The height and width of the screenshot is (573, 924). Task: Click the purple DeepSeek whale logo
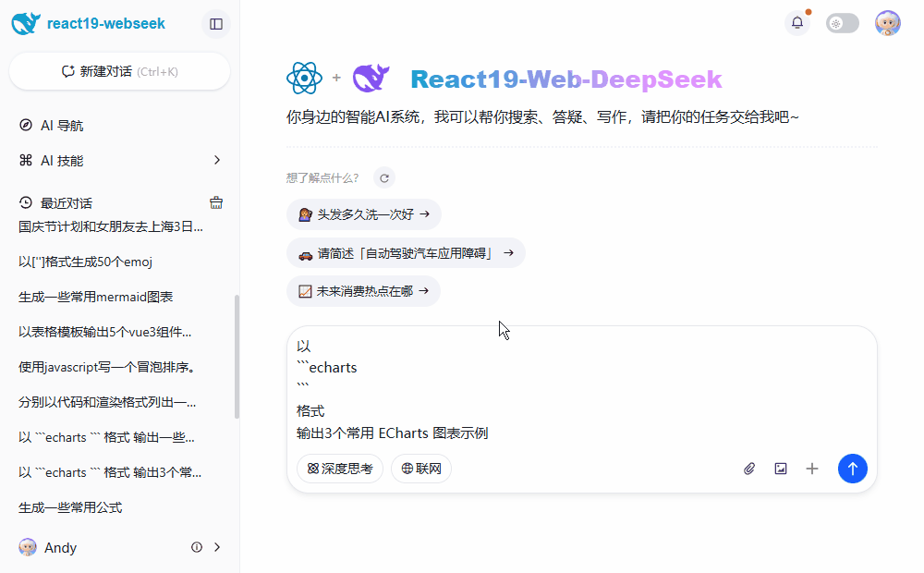371,78
